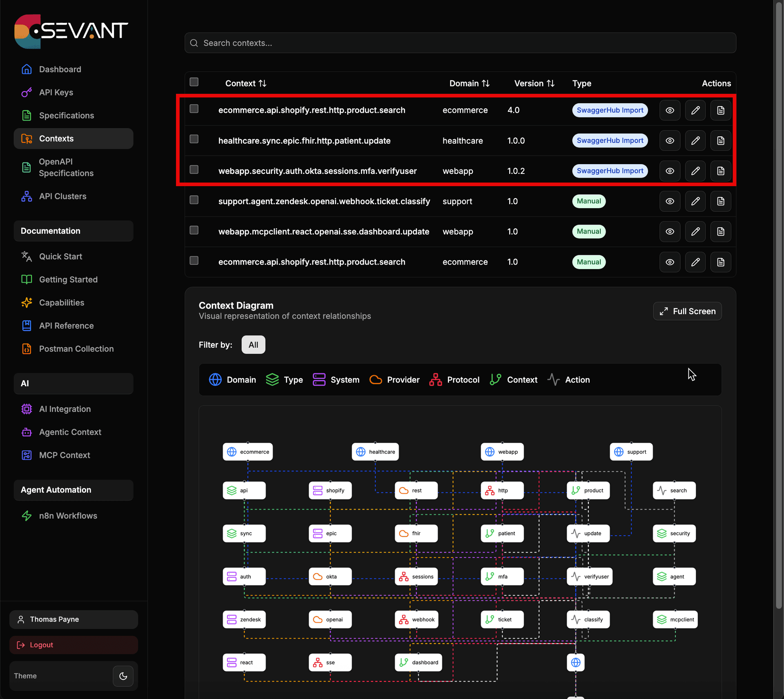784x699 pixels.
Task: Open the Dashboard page from sidebar
Action: tap(73, 69)
